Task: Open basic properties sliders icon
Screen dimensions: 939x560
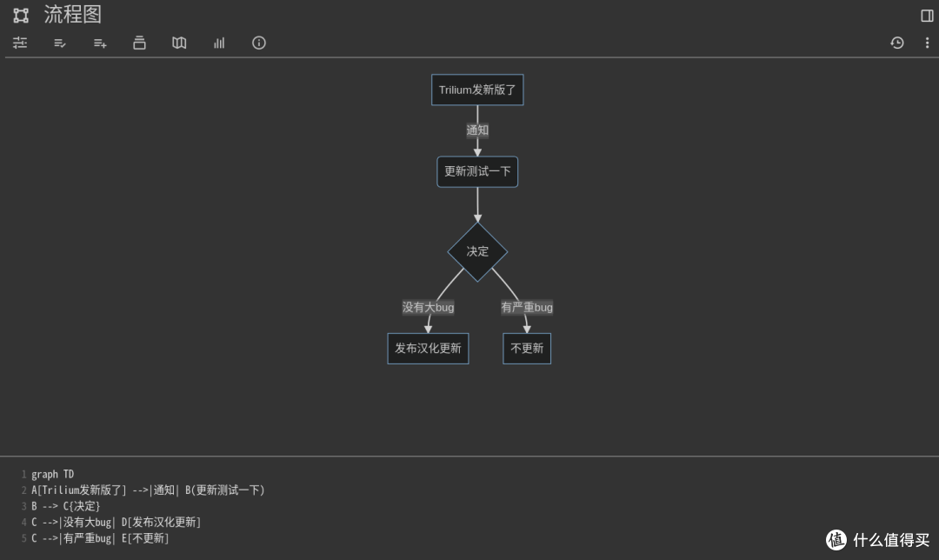Action: (20, 43)
